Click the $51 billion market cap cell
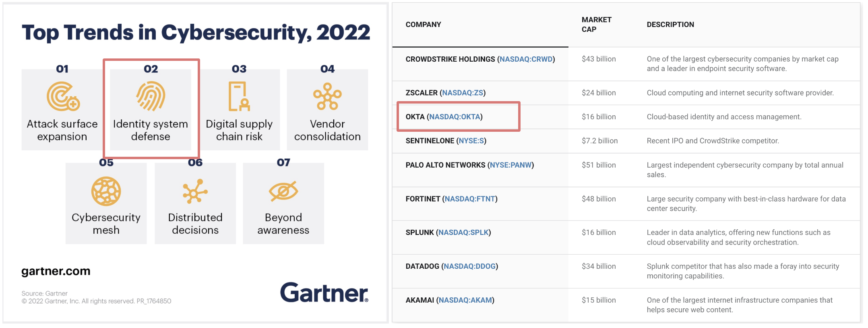868x328 pixels. (x=599, y=165)
